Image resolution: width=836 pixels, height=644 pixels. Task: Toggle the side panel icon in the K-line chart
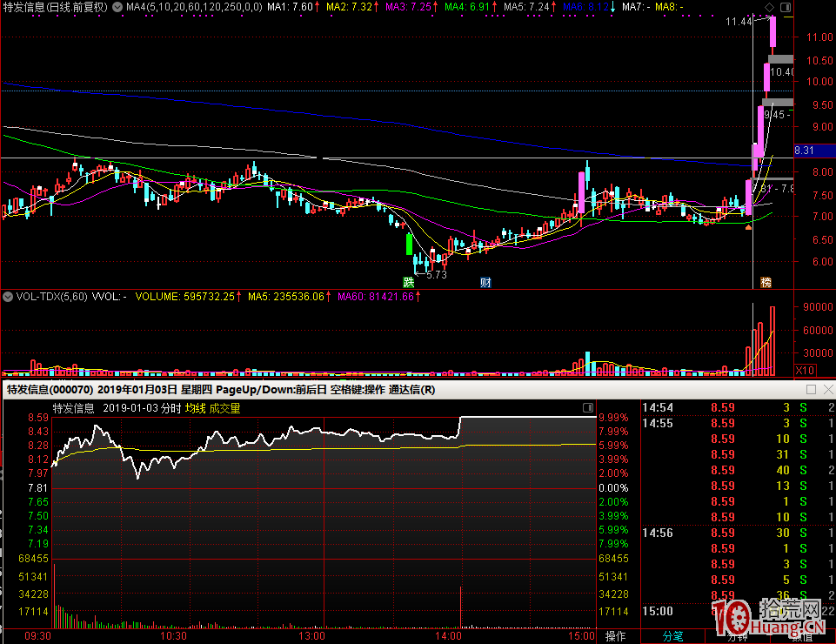784,7
